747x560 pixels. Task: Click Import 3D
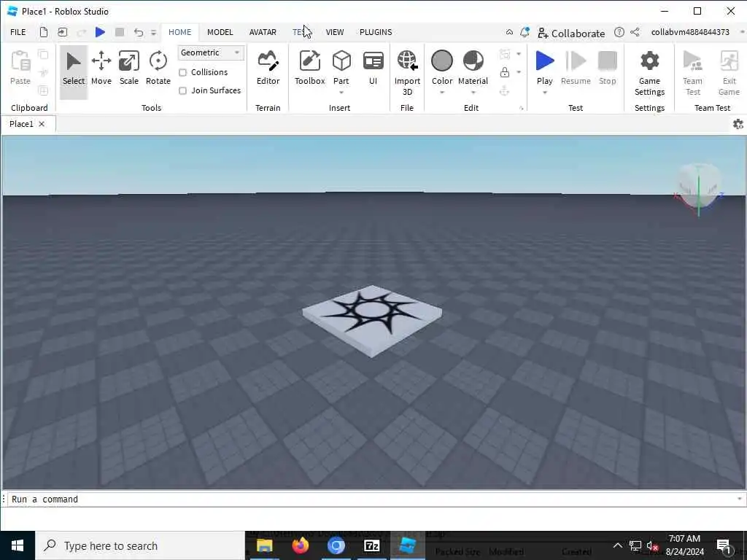point(407,73)
